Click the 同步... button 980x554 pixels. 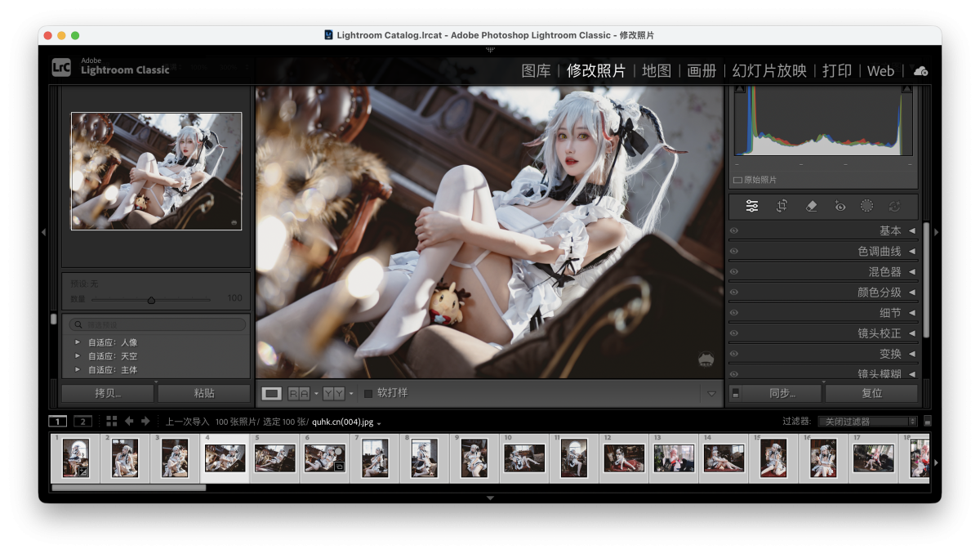782,393
